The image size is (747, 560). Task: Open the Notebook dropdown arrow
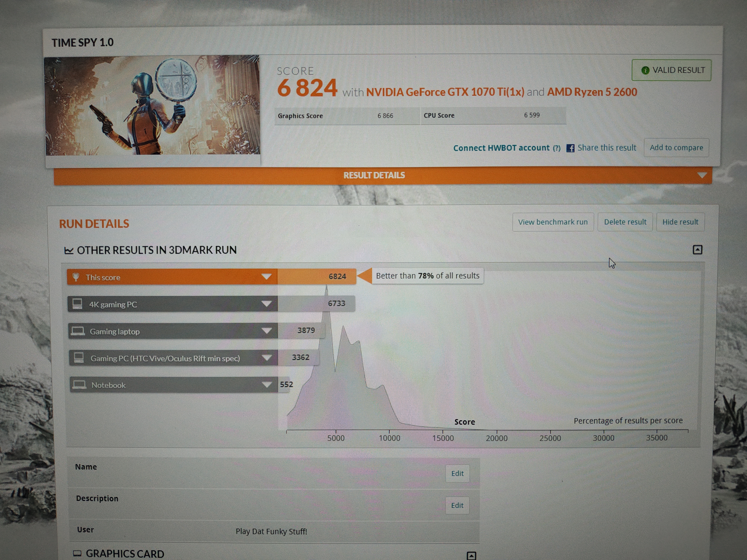pyautogui.click(x=266, y=385)
